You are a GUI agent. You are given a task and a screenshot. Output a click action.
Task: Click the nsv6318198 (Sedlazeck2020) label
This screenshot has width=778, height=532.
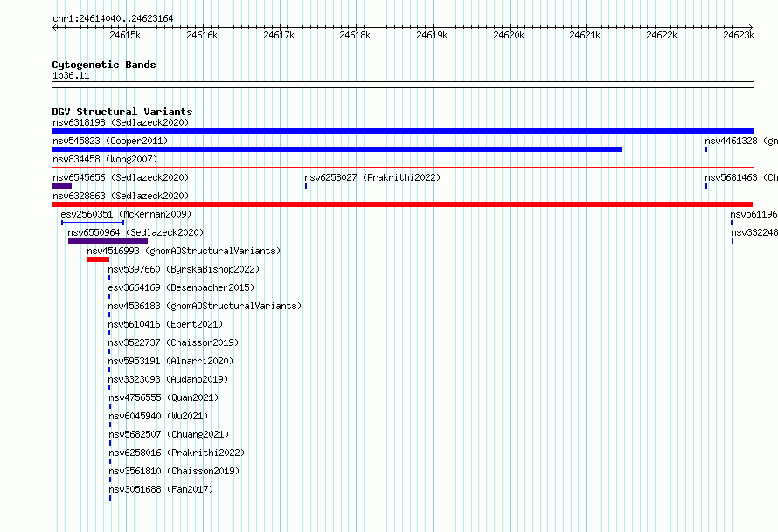121,122
